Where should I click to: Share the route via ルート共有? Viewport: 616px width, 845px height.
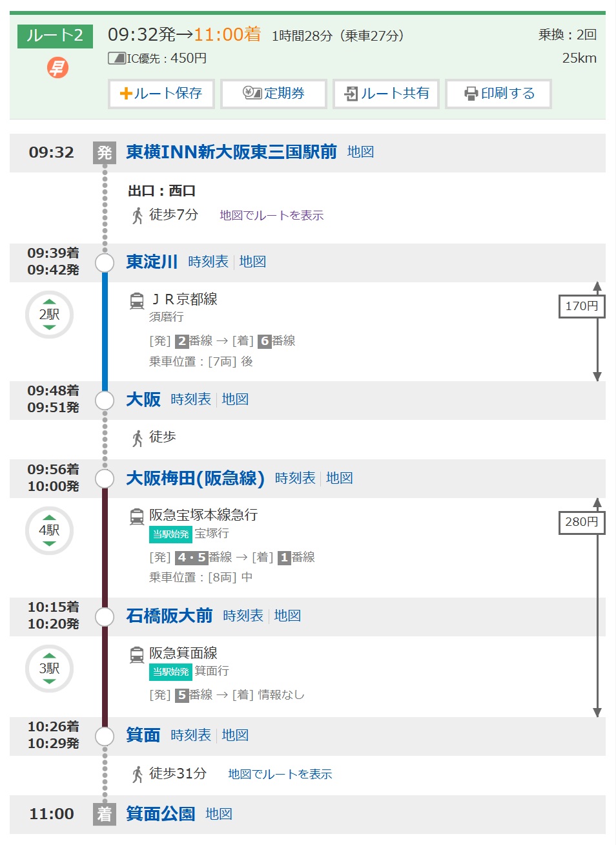click(x=386, y=94)
